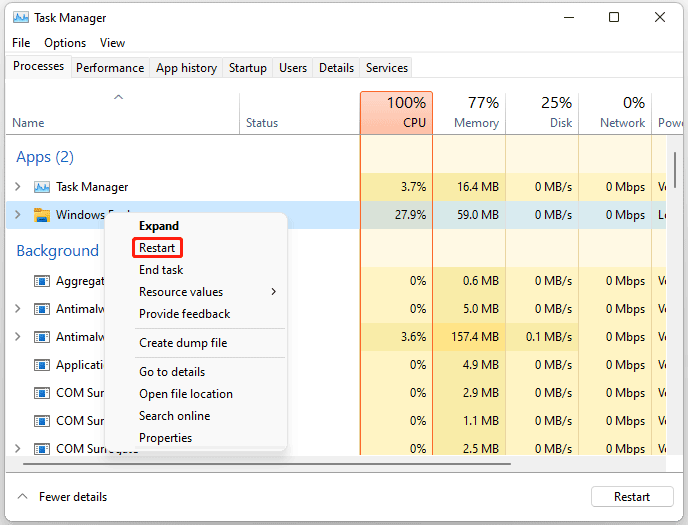
Task: Click the Aggregator process icon
Action: tap(42, 281)
